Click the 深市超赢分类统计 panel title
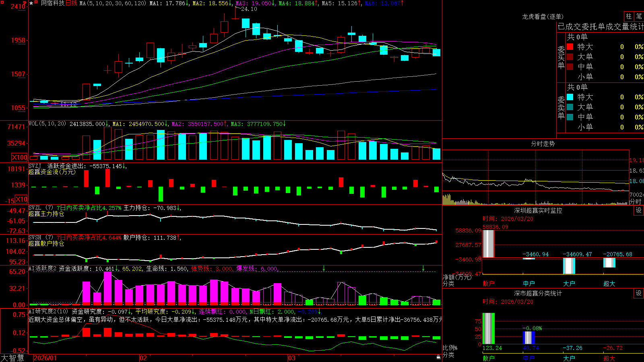Viewport: 644px width, 362px height. 538,293
